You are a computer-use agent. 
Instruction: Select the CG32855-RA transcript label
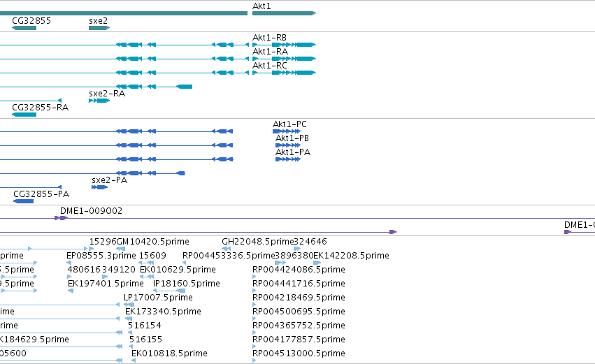coord(41,108)
